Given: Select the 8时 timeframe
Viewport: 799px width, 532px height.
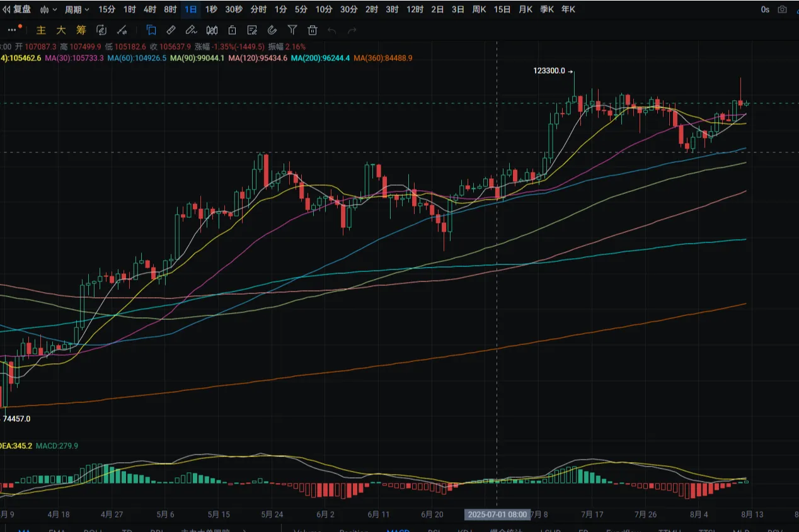Looking at the screenshot, I should point(170,9).
